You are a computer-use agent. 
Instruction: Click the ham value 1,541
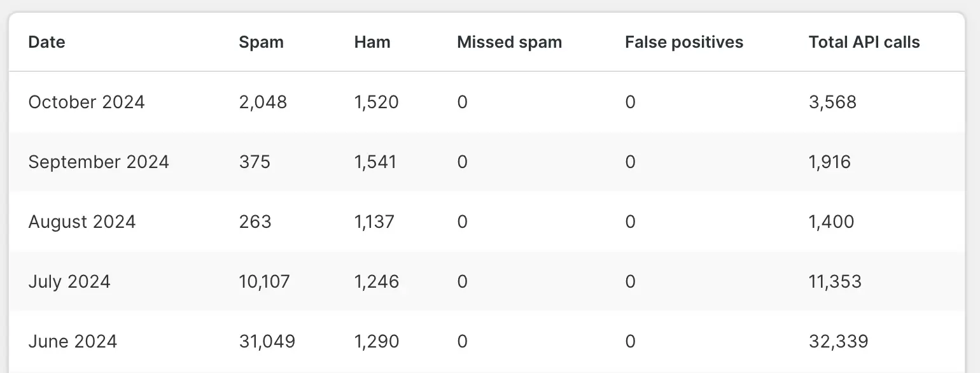pos(375,162)
